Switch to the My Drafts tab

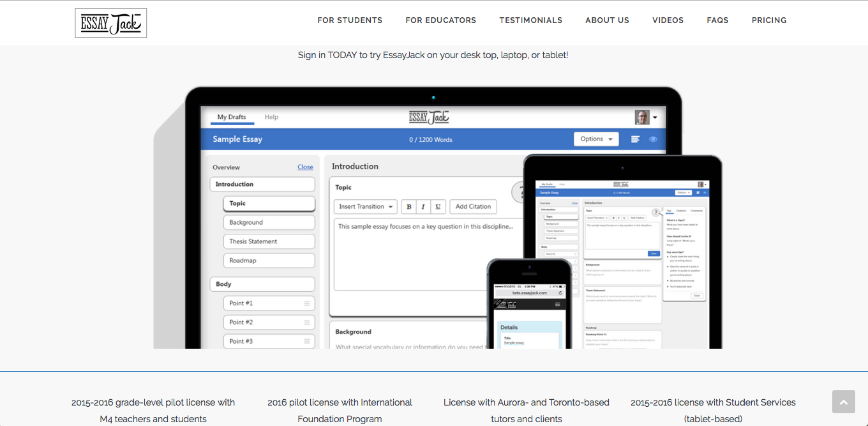[231, 117]
